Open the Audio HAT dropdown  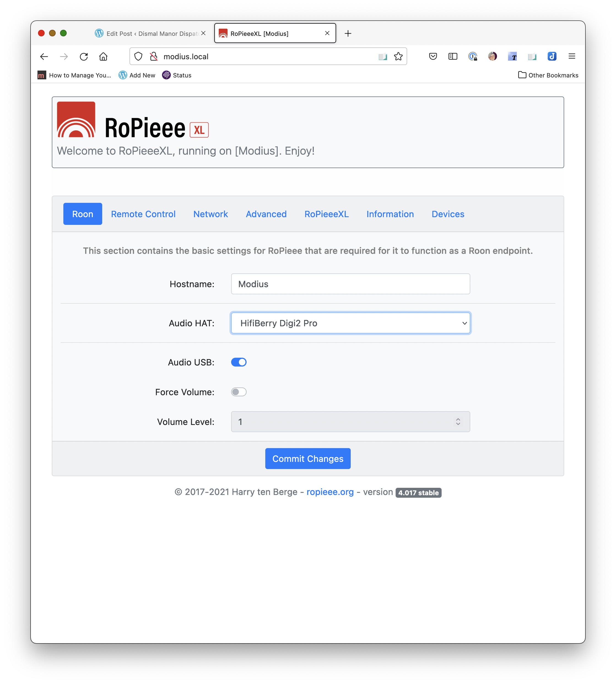pyautogui.click(x=350, y=323)
